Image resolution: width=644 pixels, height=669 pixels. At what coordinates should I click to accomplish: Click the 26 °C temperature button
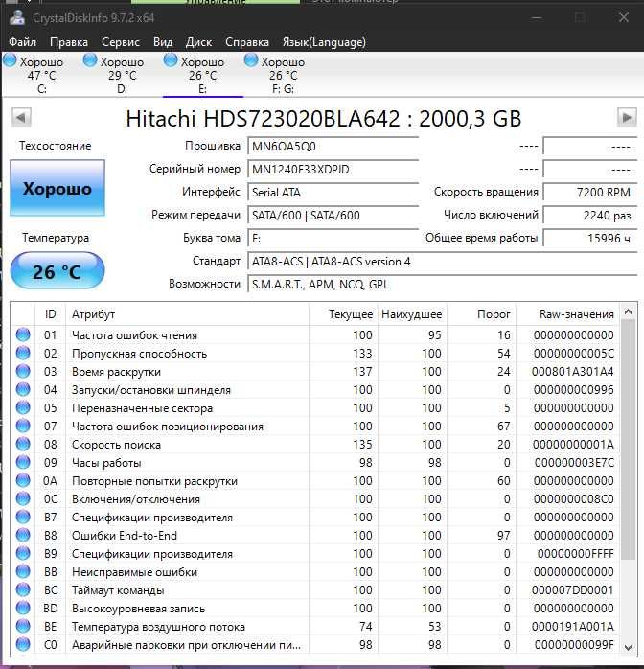[57, 271]
